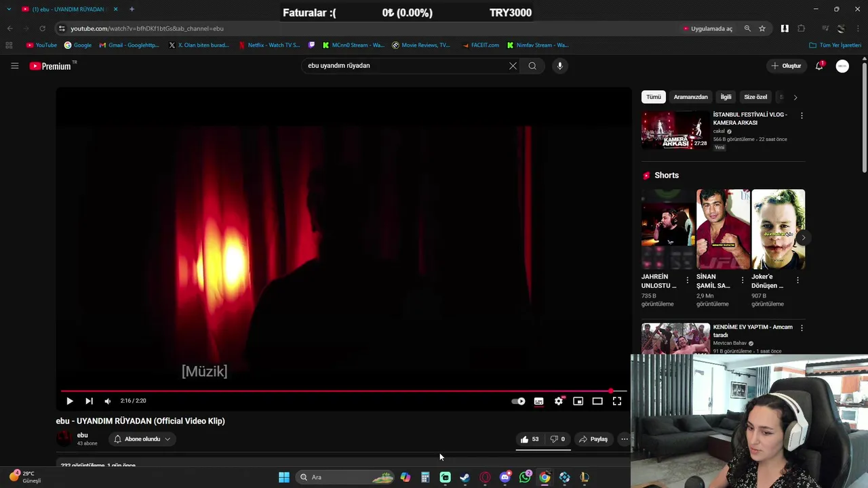Open more actions menu next to Paylaş

coord(625,439)
